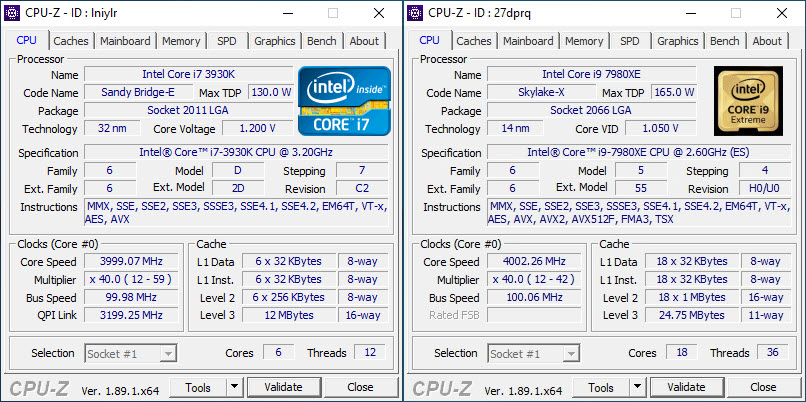The height and width of the screenshot is (402, 806).
Task: Expand the Tools dropdown arrow in the 27dprq window
Action: click(x=637, y=387)
